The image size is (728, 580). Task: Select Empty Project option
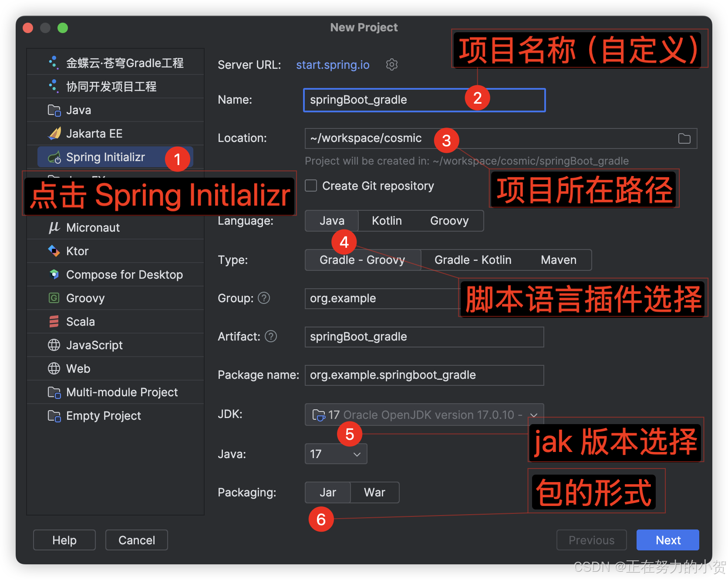click(x=115, y=415)
